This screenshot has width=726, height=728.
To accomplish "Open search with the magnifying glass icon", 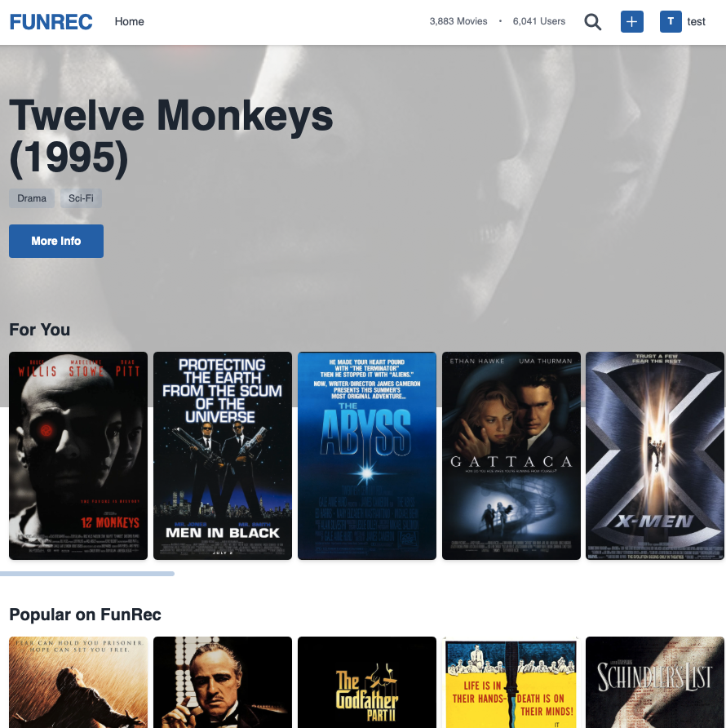I will click(593, 22).
